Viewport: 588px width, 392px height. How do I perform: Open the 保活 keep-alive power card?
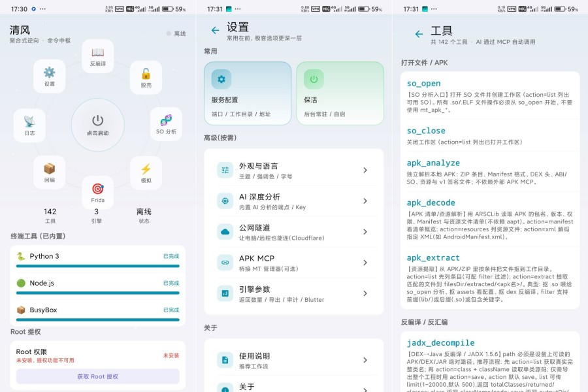(340, 93)
